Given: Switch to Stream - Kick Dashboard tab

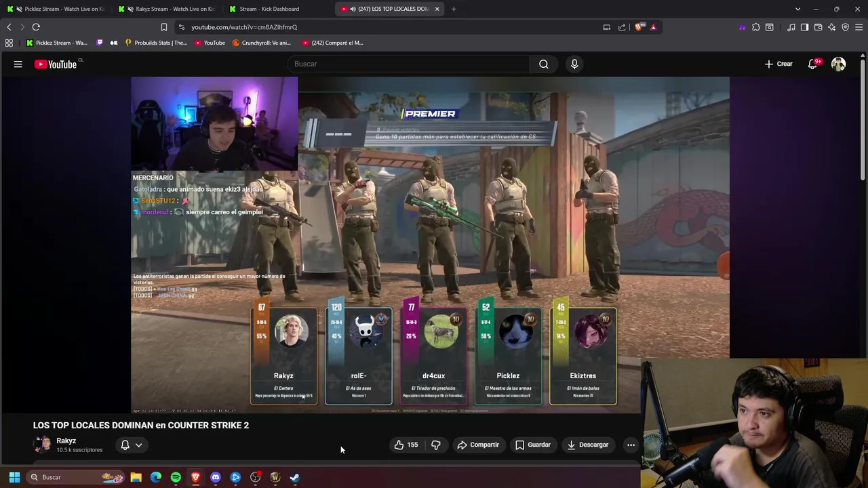Looking at the screenshot, I should 278,9.
